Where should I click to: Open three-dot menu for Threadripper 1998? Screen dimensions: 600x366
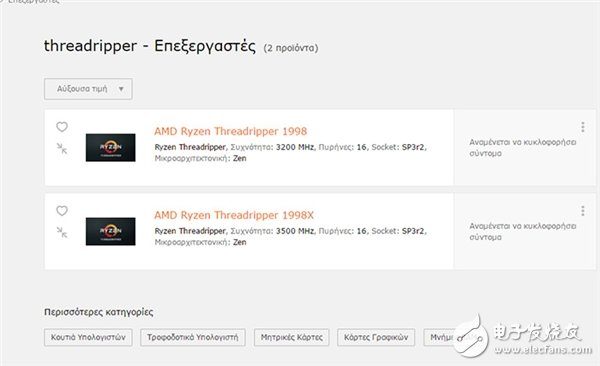click(583, 127)
